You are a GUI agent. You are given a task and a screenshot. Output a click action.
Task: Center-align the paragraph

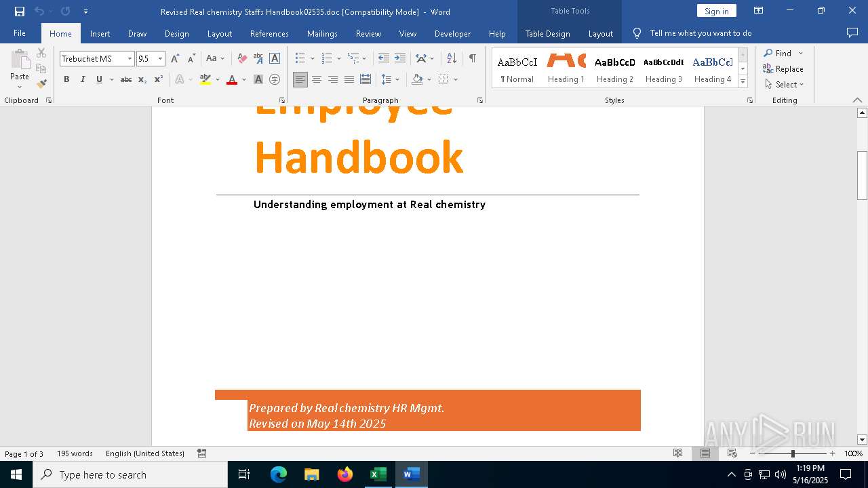(x=317, y=80)
